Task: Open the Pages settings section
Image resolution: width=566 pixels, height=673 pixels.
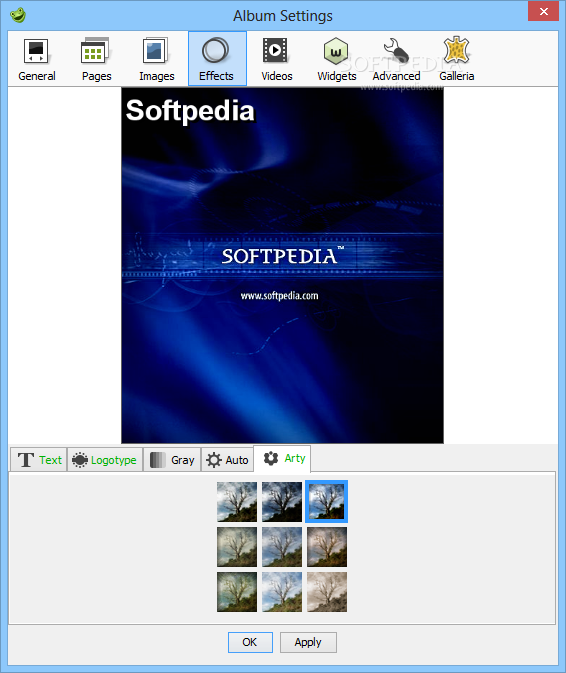Action: click(x=96, y=59)
